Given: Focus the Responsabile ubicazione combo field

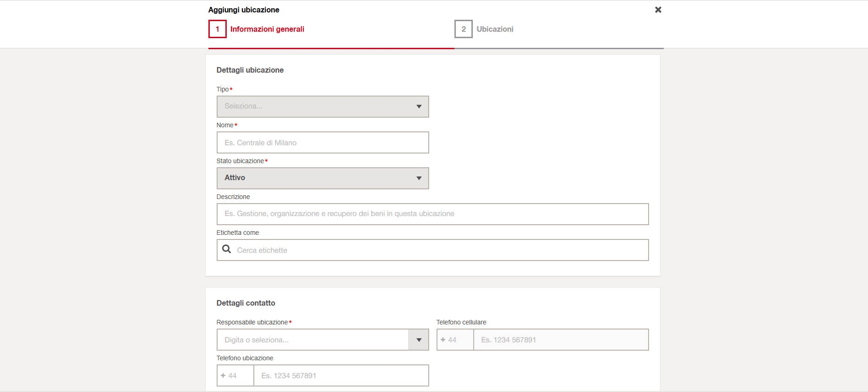Looking at the screenshot, I should tap(312, 340).
